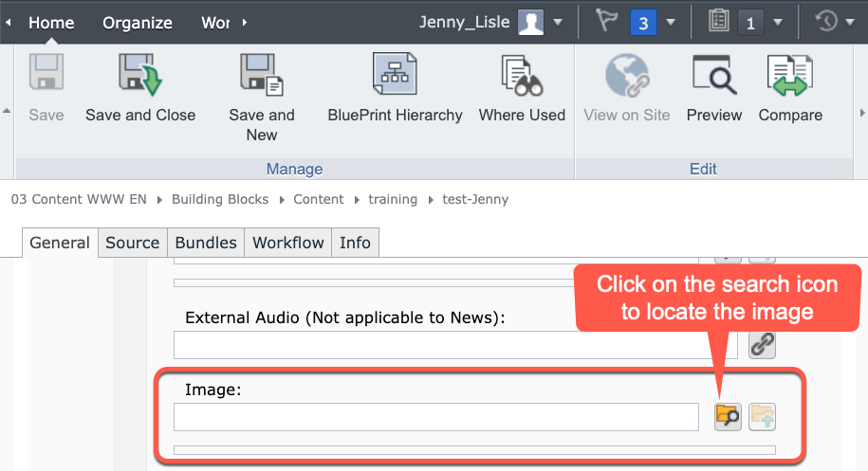Click View on Site globe icon

tap(627, 75)
